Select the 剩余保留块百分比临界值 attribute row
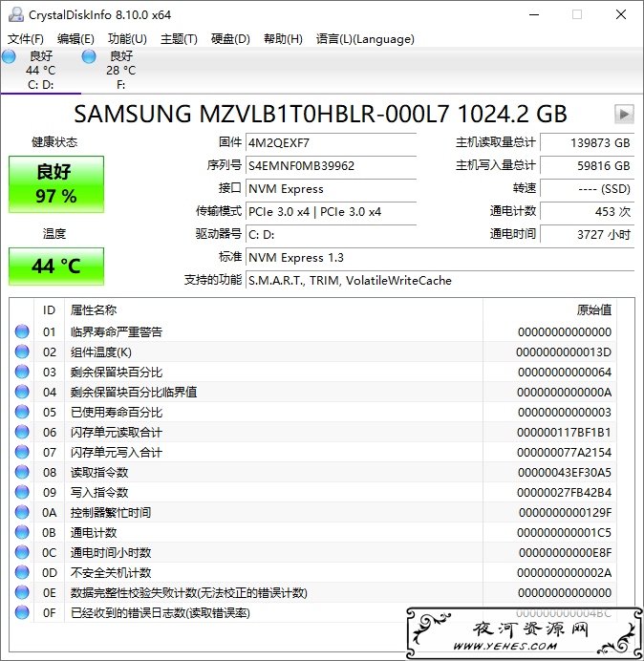Viewport: 644px width, 661px height. tap(313, 392)
